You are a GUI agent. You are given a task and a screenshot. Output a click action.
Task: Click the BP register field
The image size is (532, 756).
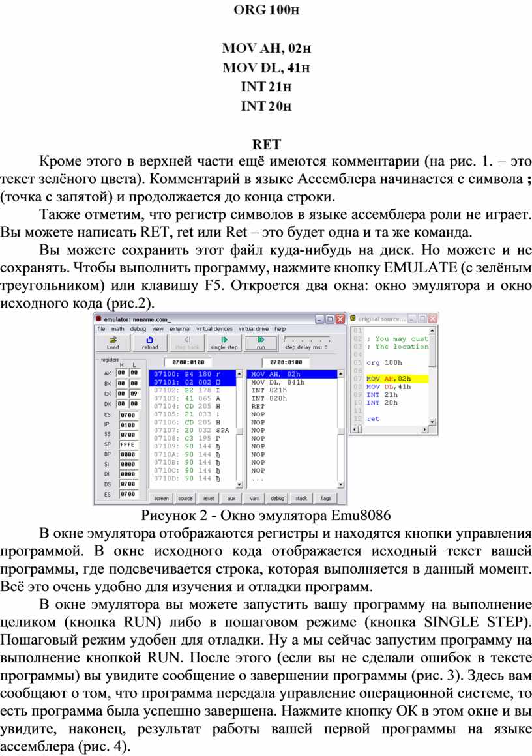coord(128,454)
